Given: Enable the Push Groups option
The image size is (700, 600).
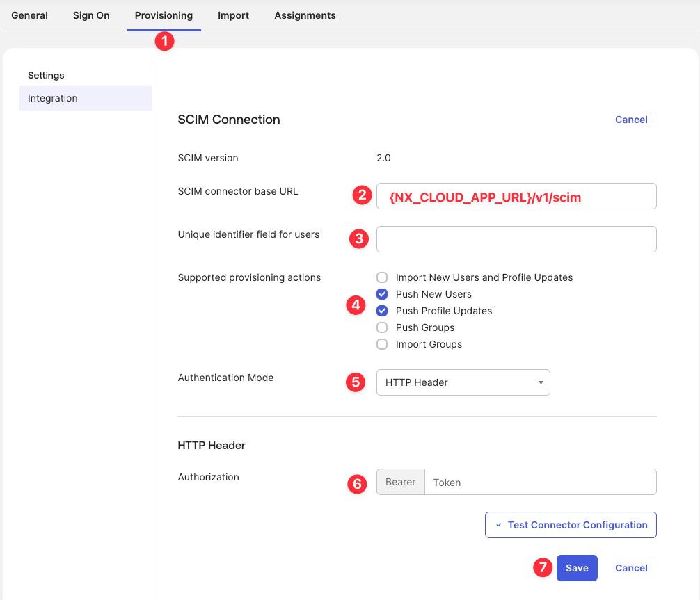Looking at the screenshot, I should (382, 327).
